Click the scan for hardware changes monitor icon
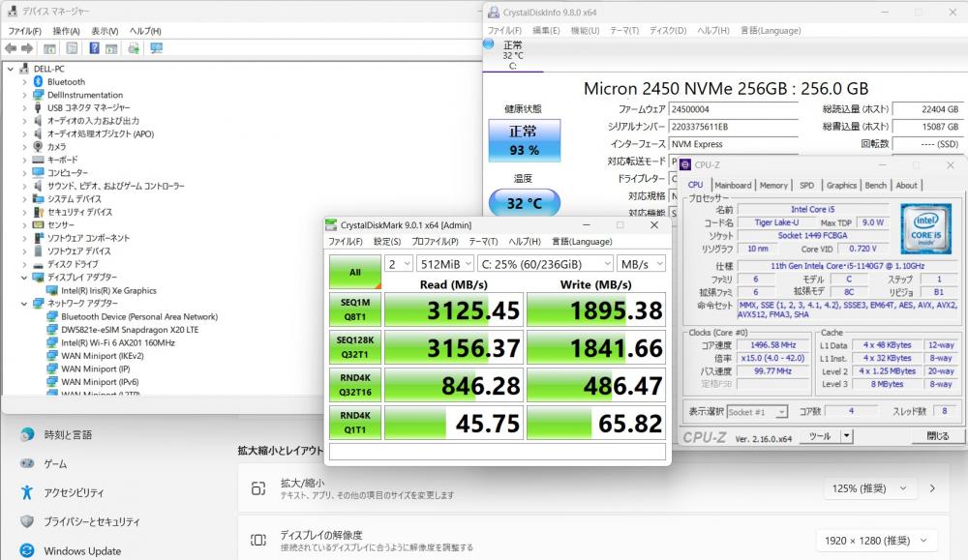Image resolution: width=968 pixels, height=560 pixels. (x=156, y=48)
